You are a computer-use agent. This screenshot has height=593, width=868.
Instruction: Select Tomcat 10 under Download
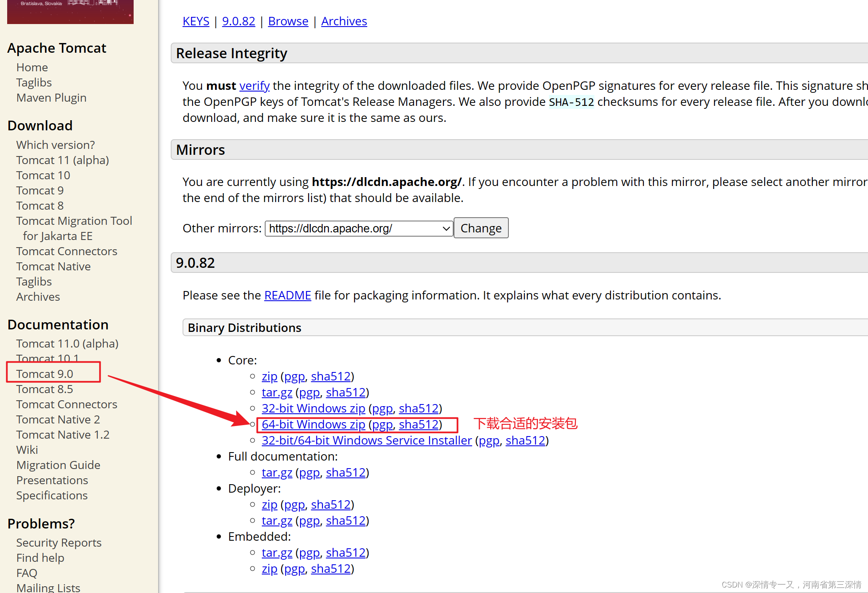(43, 175)
